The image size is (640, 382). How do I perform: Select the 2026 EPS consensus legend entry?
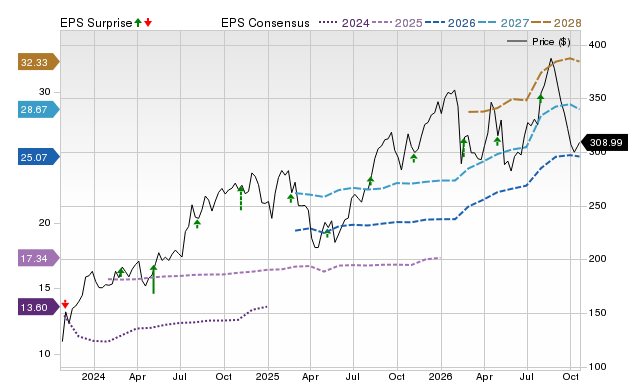450,23
